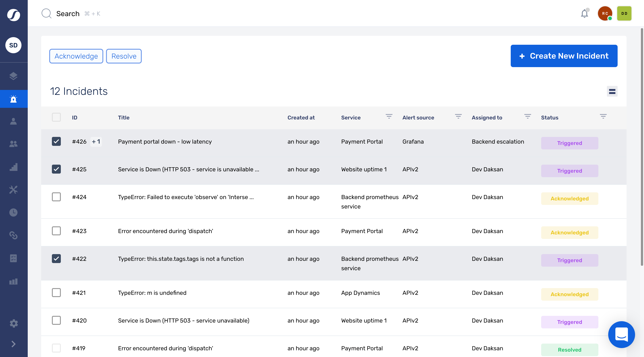Open the single user sidebar icon

pyautogui.click(x=13, y=121)
